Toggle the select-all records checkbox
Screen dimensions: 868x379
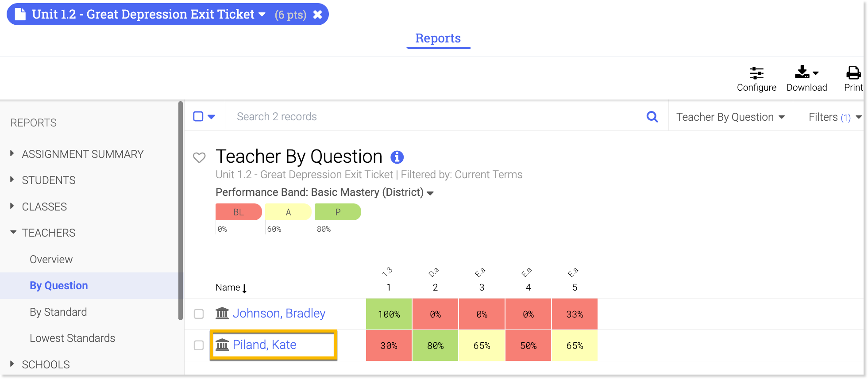pyautogui.click(x=198, y=116)
